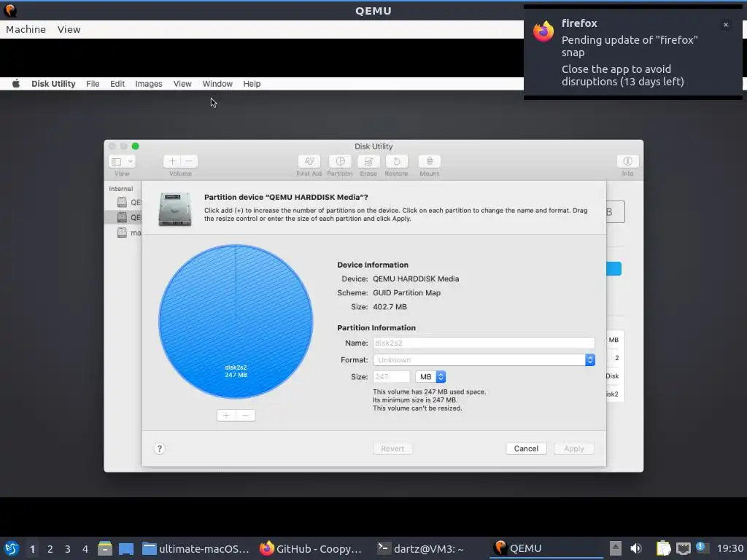
Task: Open the Help menu
Action: 252,84
